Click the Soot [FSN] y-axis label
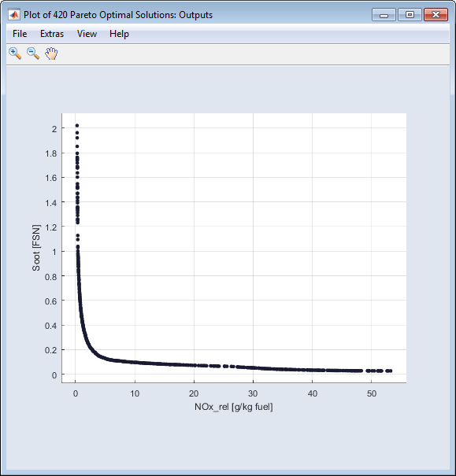 coord(36,248)
